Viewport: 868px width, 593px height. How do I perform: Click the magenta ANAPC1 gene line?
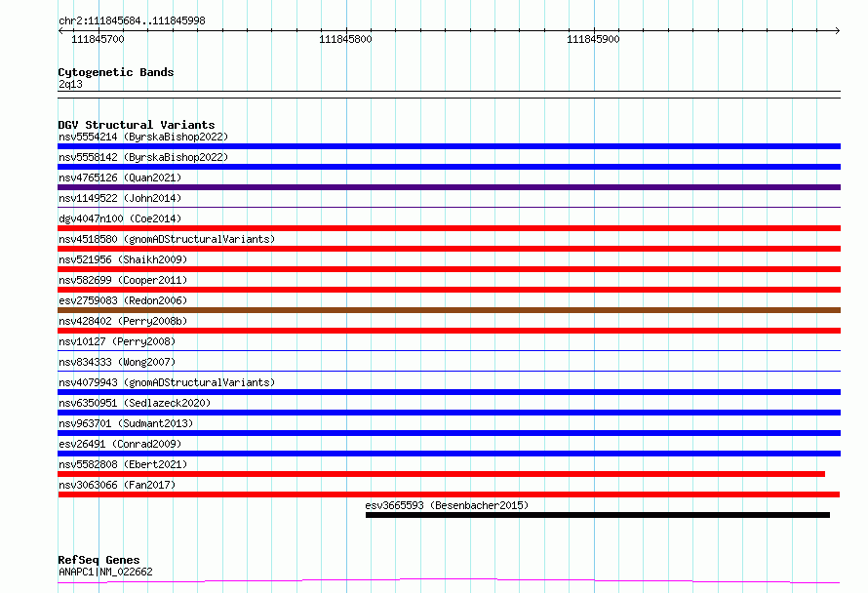click(449, 581)
